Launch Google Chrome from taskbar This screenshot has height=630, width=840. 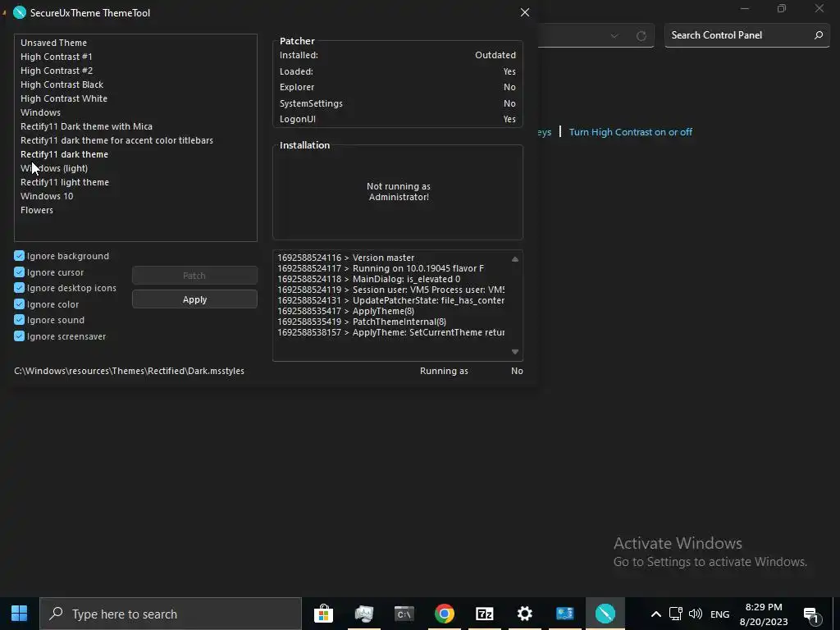pos(444,614)
